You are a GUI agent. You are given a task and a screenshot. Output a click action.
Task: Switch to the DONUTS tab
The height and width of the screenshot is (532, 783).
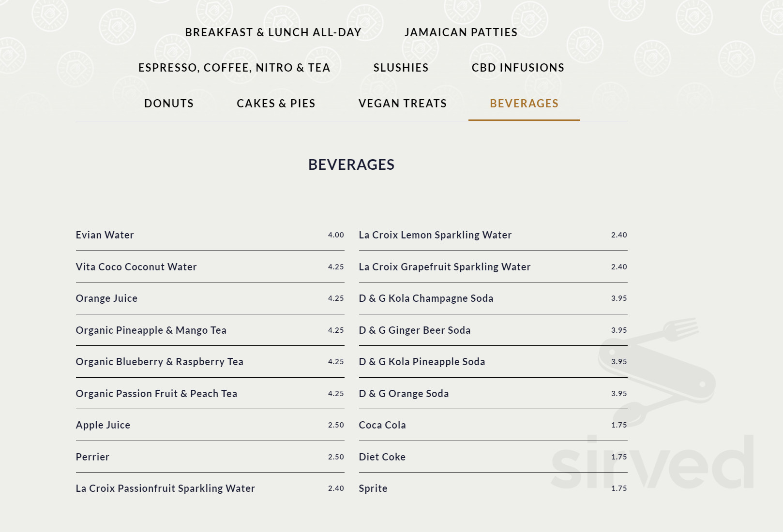point(168,103)
